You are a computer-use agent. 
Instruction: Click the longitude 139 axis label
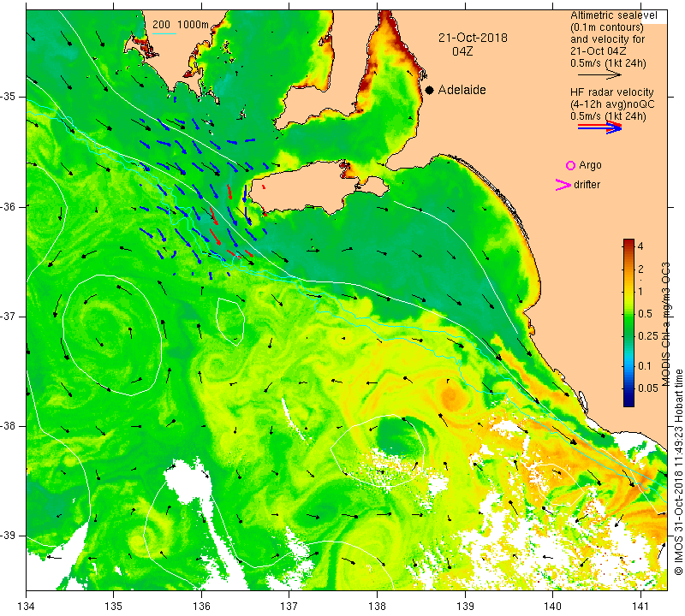[465, 607]
